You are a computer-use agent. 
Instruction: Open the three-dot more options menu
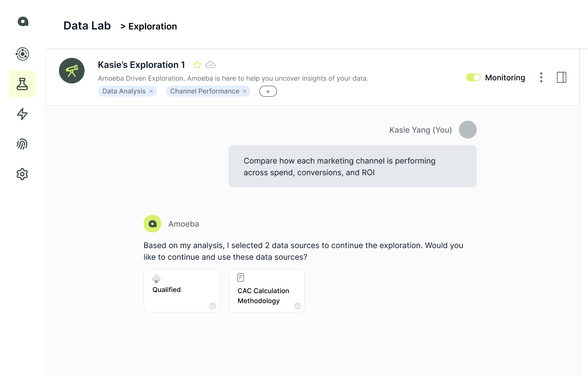pyautogui.click(x=541, y=77)
